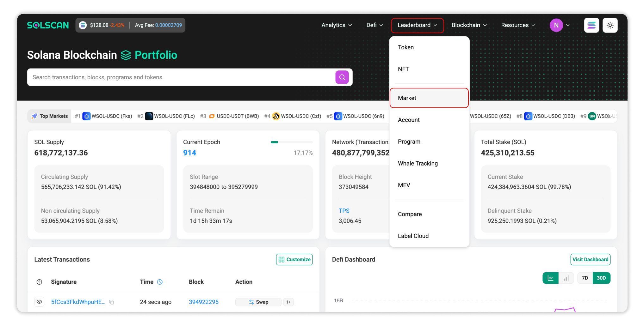Click the Visit Dashboard button
The image size is (644, 326).
(590, 259)
